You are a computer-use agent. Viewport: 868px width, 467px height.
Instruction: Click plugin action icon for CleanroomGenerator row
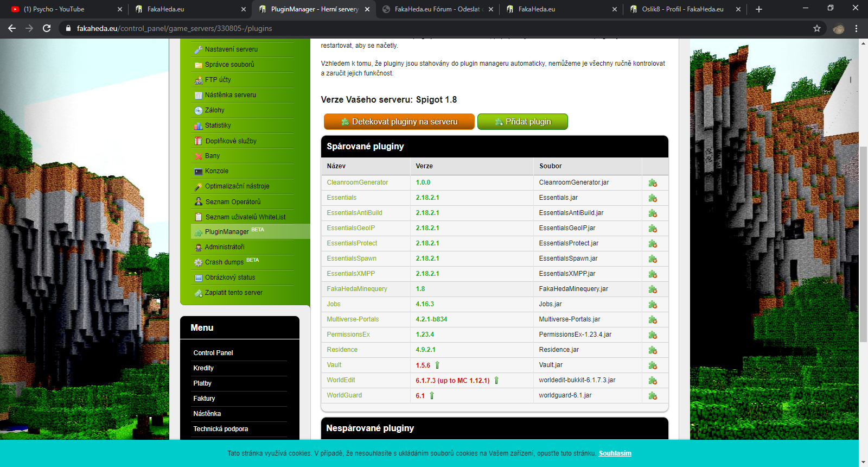653,183
